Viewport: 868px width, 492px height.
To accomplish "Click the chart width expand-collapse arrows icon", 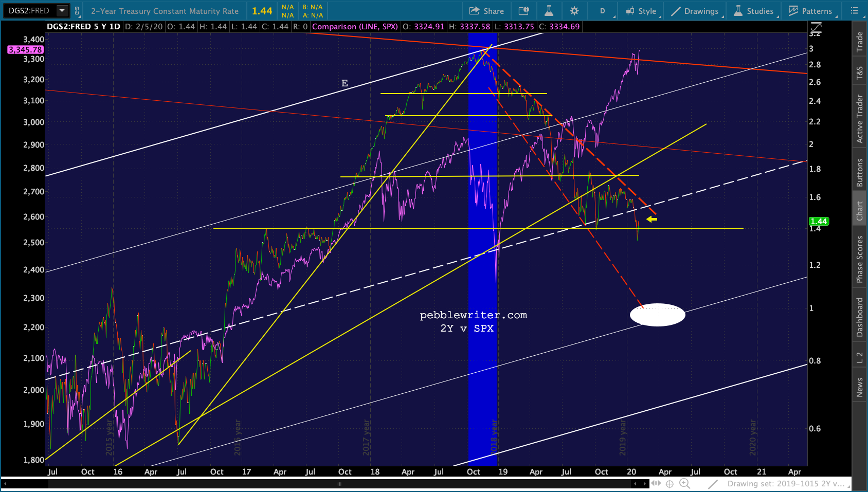I will pos(656,483).
